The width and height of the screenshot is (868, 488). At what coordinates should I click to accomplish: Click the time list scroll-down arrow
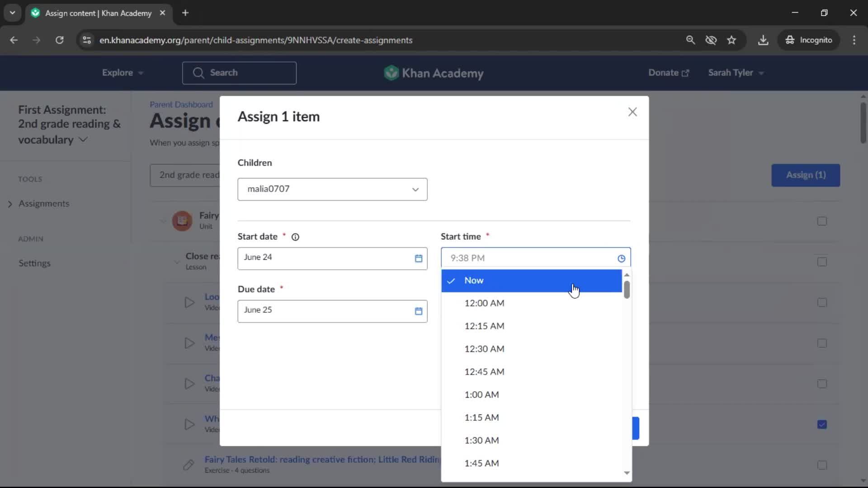627,473
